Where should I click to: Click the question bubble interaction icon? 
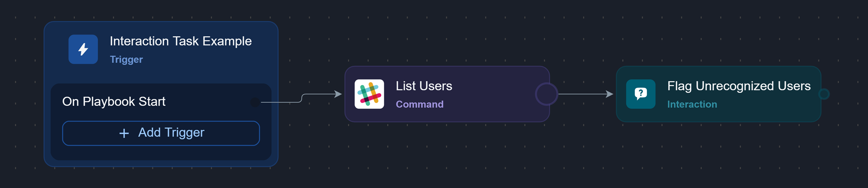point(640,94)
